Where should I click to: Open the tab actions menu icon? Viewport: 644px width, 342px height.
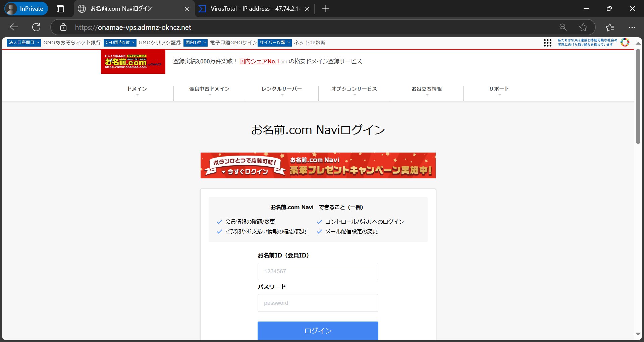(60, 9)
